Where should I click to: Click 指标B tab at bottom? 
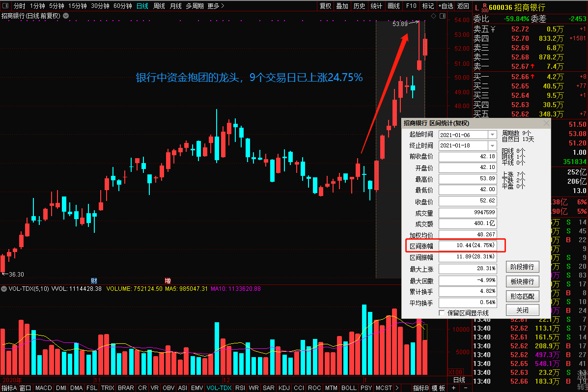(x=420, y=388)
